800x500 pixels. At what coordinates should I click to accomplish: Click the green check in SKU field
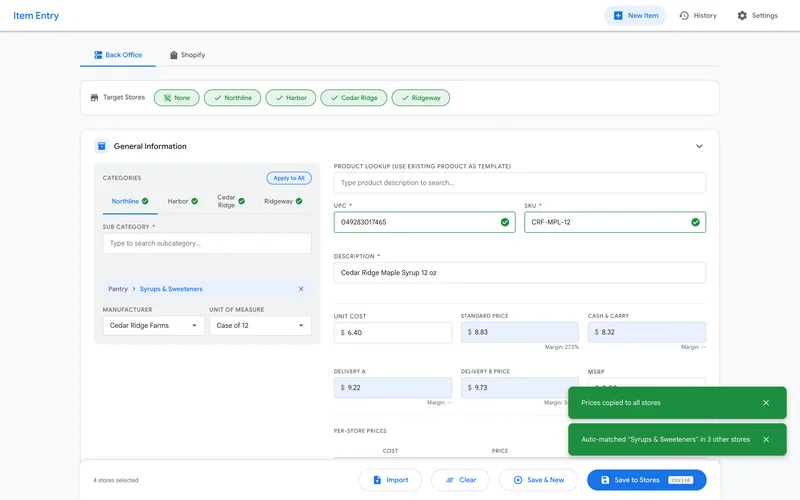click(695, 222)
